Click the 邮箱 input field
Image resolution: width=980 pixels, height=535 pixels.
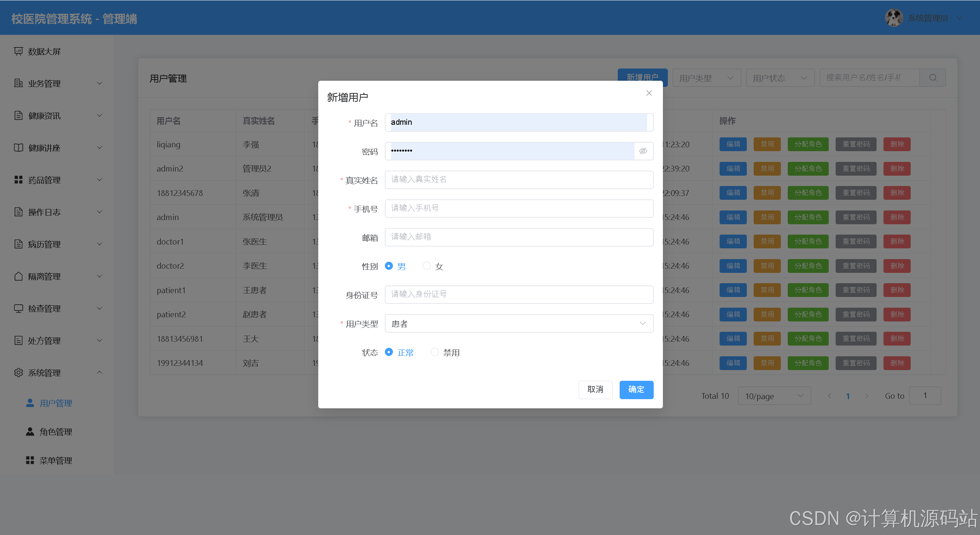(x=519, y=237)
